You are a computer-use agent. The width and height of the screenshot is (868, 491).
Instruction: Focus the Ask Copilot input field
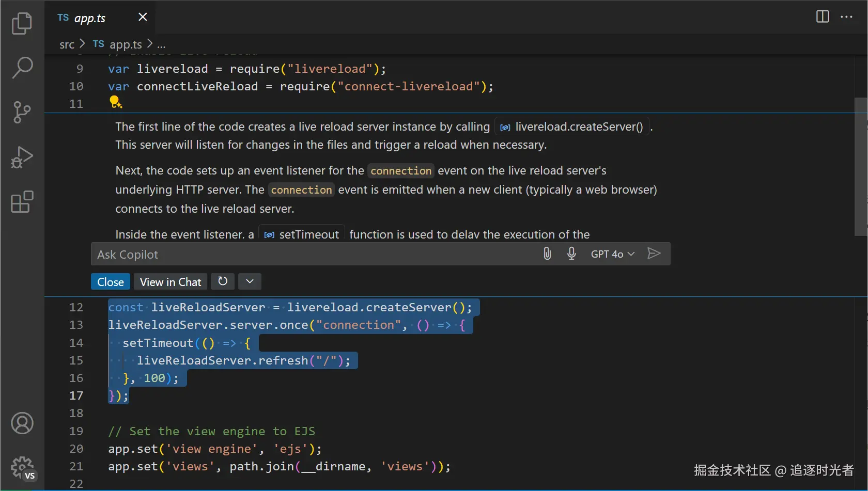point(310,255)
